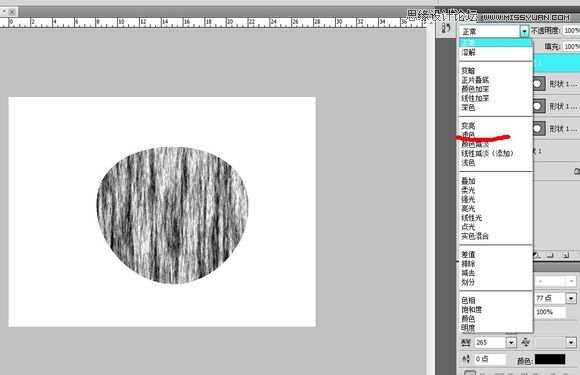This screenshot has height=375, width=580.
Task: Click the 填充 fill value field
Action: [571, 46]
